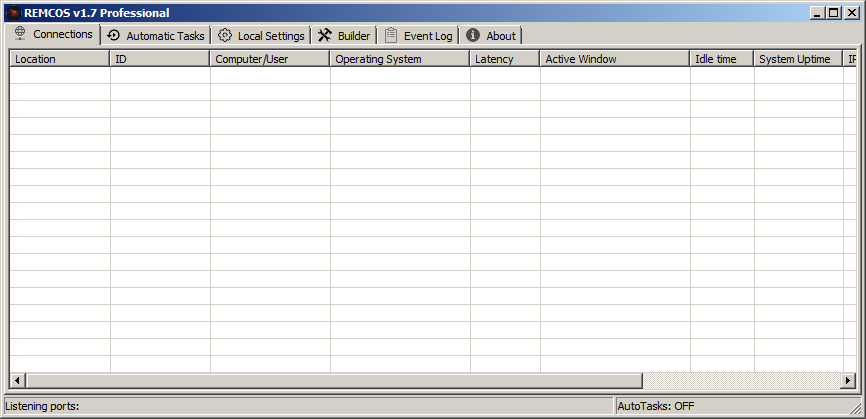Click the Operating System column header
This screenshot has height=419, width=866.
(400, 59)
